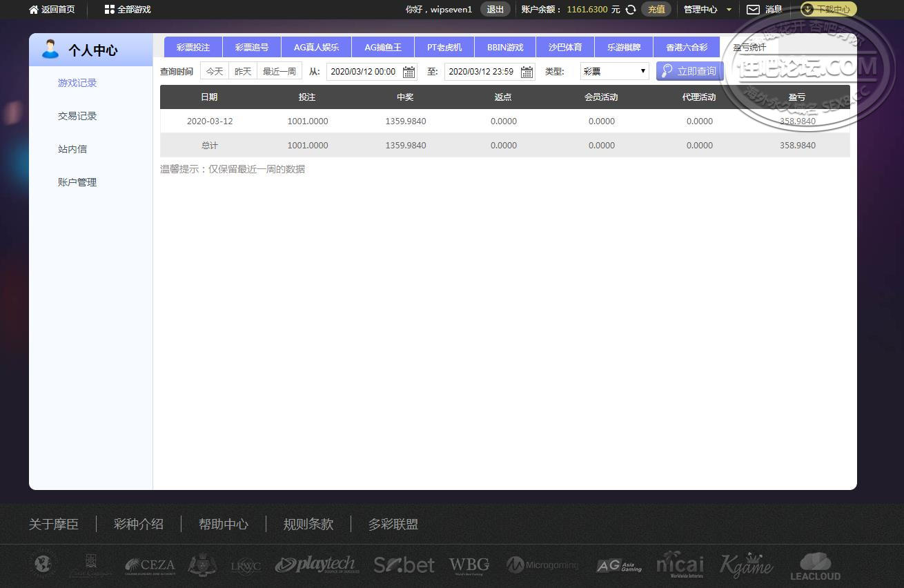The image size is (904, 588).
Task: Click the 退出 logout button
Action: (x=495, y=10)
